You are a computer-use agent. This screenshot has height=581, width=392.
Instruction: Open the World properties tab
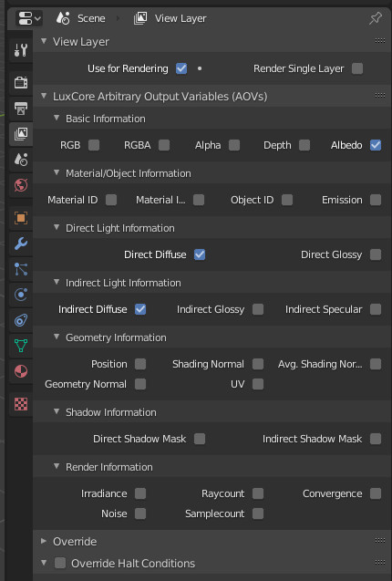point(21,185)
